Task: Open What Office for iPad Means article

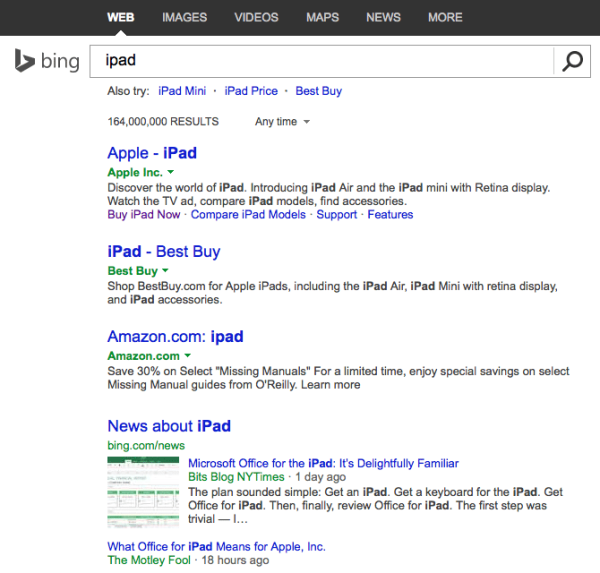Action: pyautogui.click(x=216, y=547)
